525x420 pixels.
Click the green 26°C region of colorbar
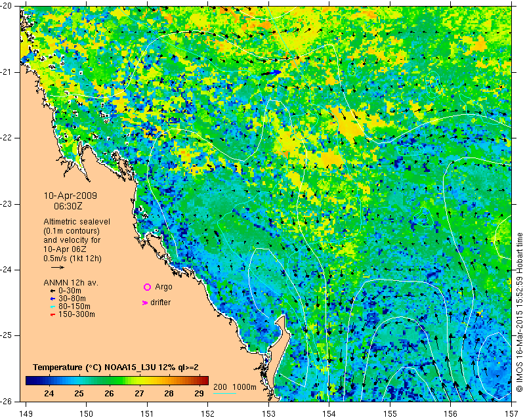[109, 381]
